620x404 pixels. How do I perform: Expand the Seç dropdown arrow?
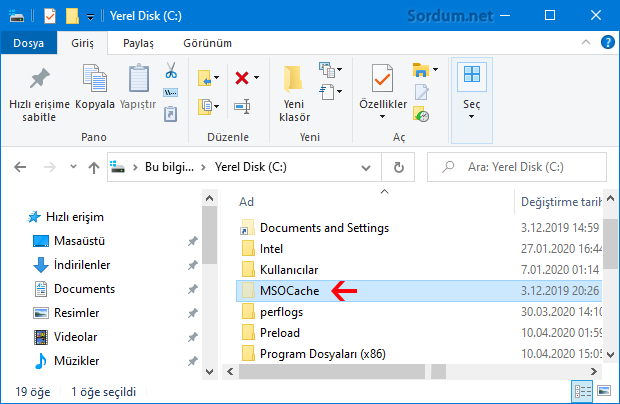(x=471, y=117)
